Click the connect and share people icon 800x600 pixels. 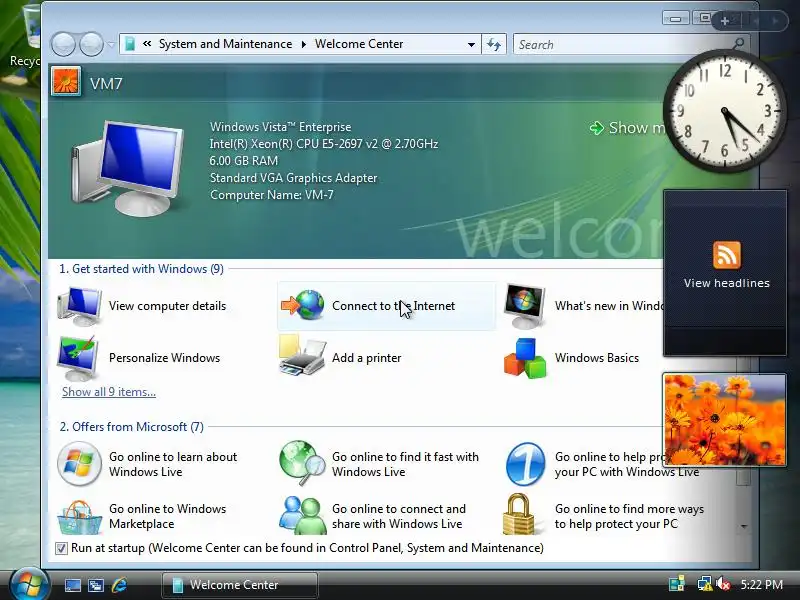(303, 515)
